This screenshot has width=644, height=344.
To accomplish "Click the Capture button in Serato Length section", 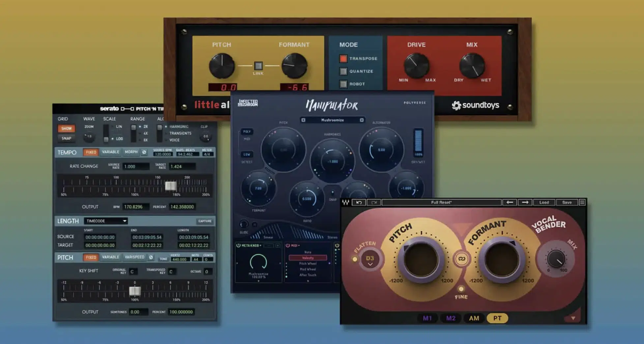I will [205, 221].
